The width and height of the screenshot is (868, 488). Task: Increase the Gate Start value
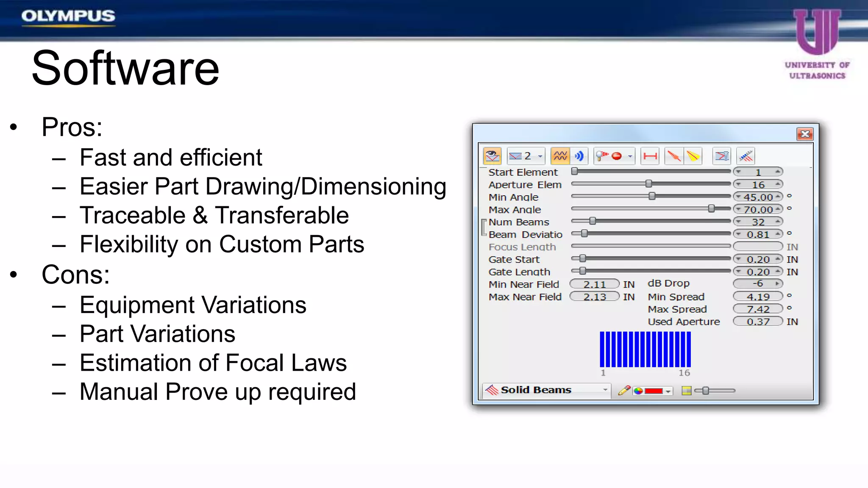777,258
